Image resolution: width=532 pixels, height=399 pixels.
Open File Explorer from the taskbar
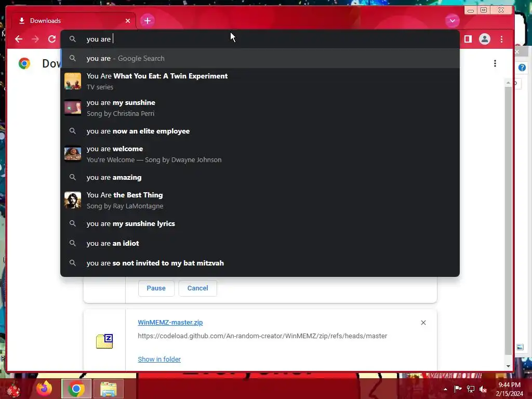(108, 389)
